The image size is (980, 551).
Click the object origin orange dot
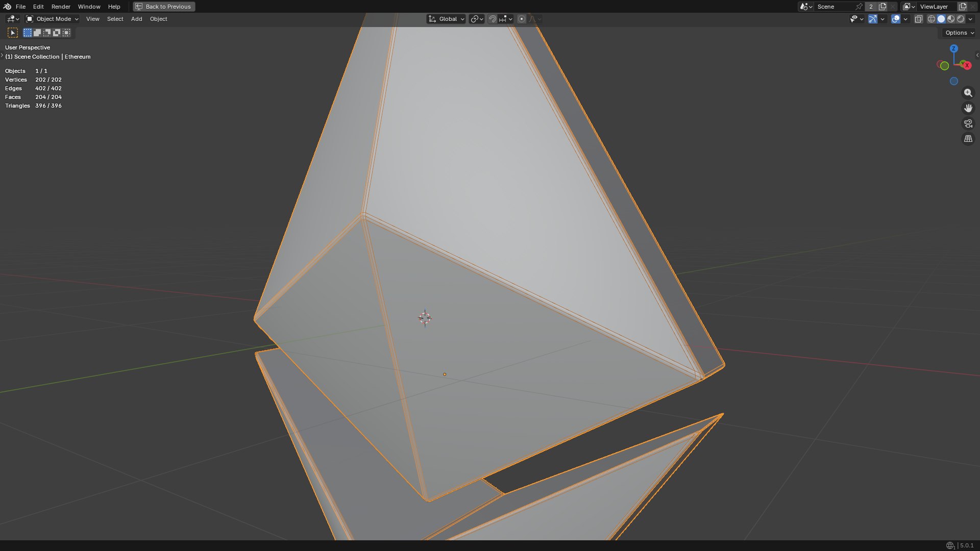[x=445, y=374]
